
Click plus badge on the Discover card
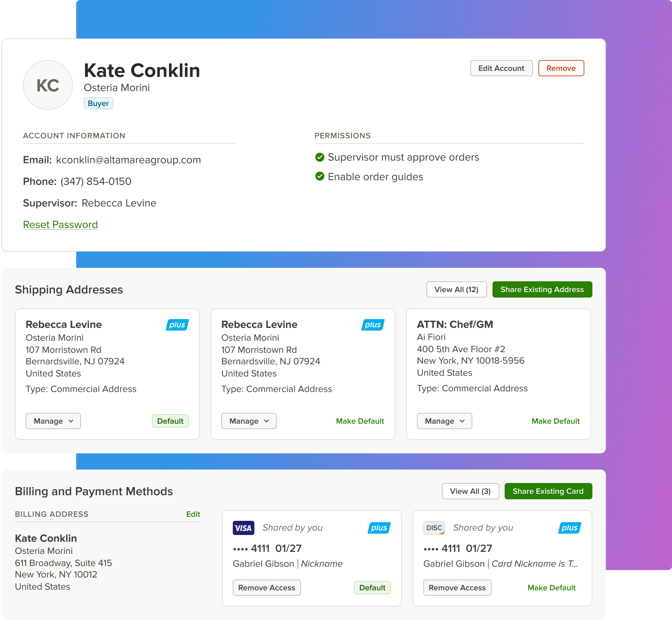(x=569, y=528)
